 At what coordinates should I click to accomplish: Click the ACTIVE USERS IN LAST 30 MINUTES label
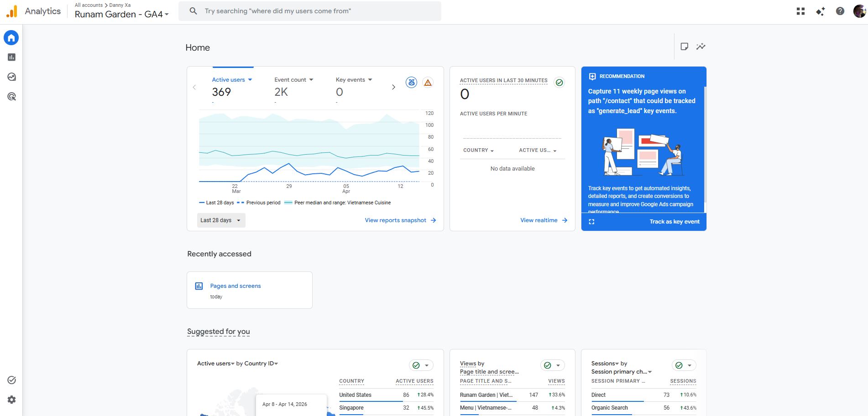(x=503, y=80)
